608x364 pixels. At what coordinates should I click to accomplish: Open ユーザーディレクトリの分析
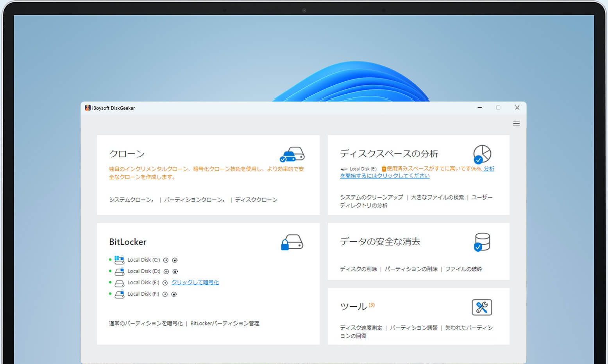(416, 201)
